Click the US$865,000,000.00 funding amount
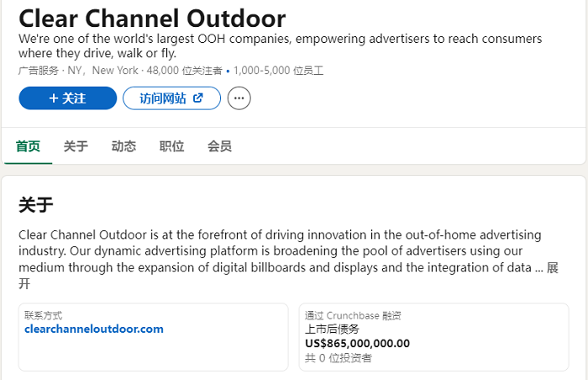Image resolution: width=588 pixels, height=380 pixels. point(357,343)
